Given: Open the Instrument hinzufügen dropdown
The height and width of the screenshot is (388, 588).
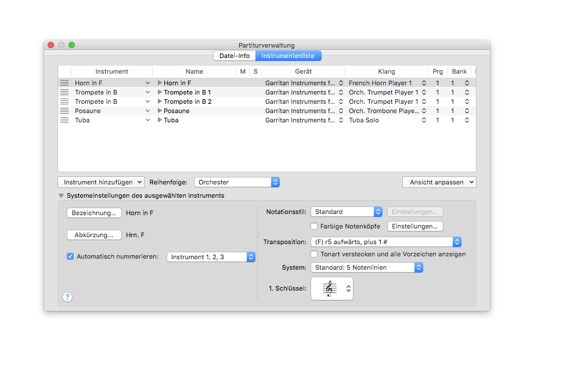Looking at the screenshot, I should (101, 182).
